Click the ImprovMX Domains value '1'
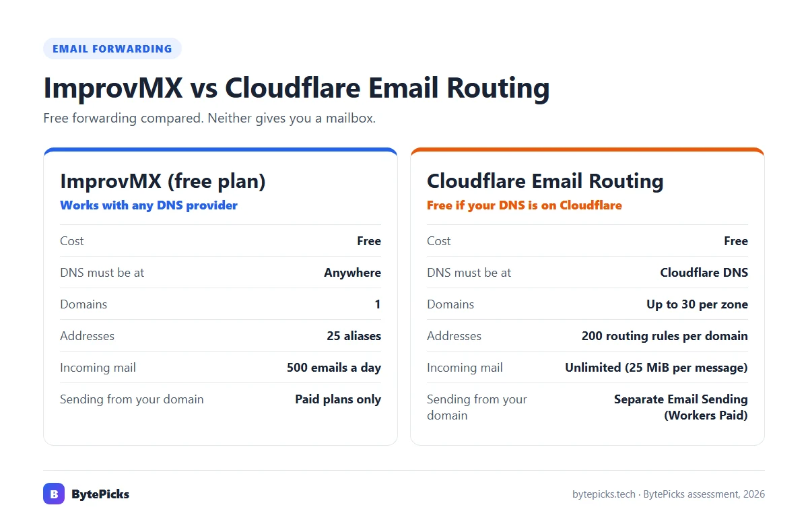Screen dimensions: 808x532 click(x=378, y=304)
